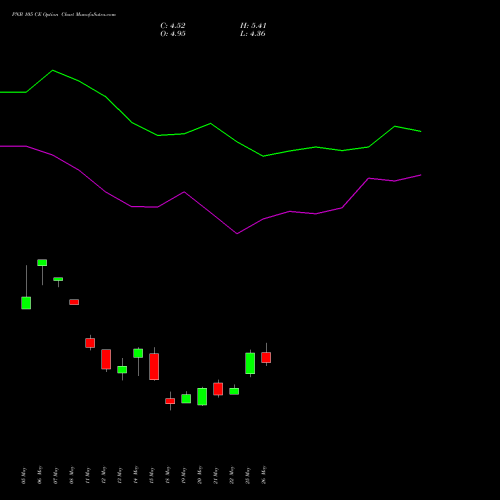Viewport: 500px width, 500px height.
Task: Select the '15 May' date axis label
Action: 152,475
